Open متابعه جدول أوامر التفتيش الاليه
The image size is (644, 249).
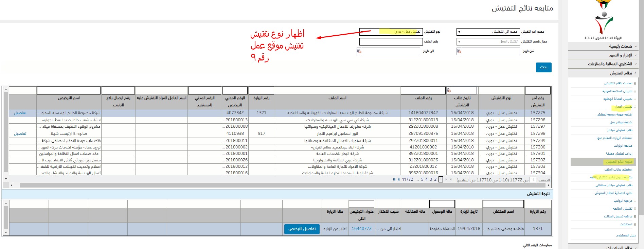point(611,177)
